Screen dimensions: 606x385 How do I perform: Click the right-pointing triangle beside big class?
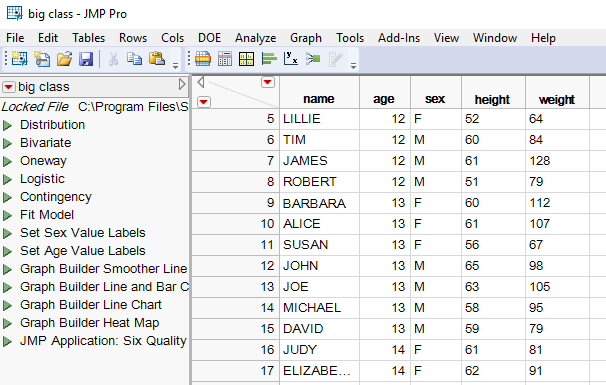[182, 84]
